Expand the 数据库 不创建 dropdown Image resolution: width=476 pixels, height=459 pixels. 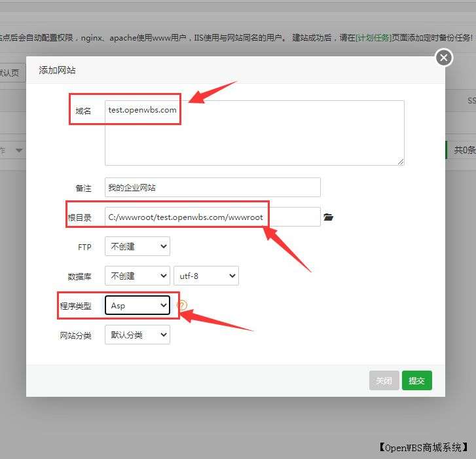(x=137, y=276)
